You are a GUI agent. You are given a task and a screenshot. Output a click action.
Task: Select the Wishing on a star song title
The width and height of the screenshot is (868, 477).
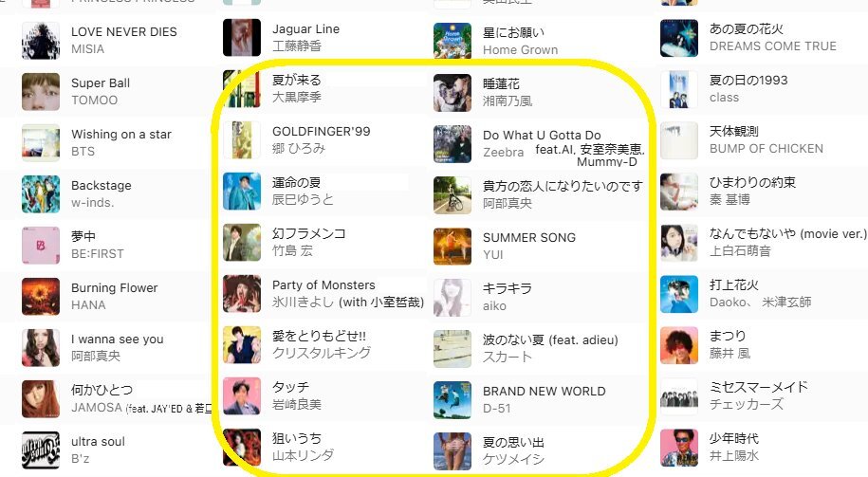[121, 135]
